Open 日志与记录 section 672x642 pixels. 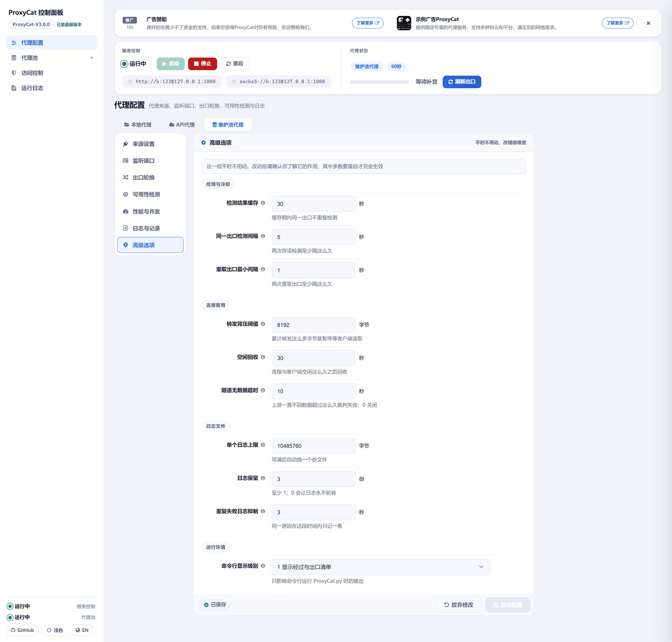coord(150,228)
